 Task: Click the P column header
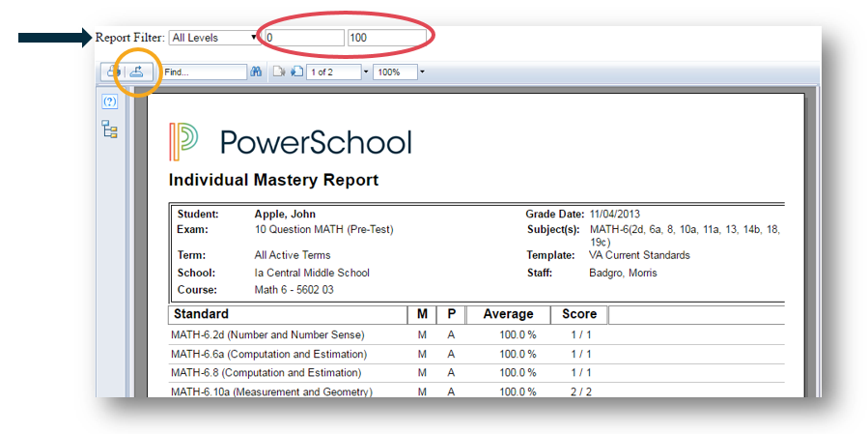452,314
